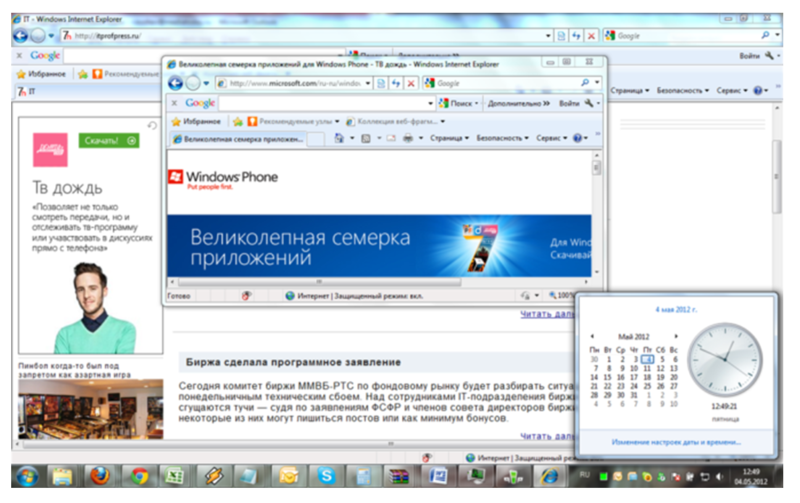Screen dimensions: 800x503
Task: Open Google Toolbar search box dropdown, front window
Action: (431, 104)
